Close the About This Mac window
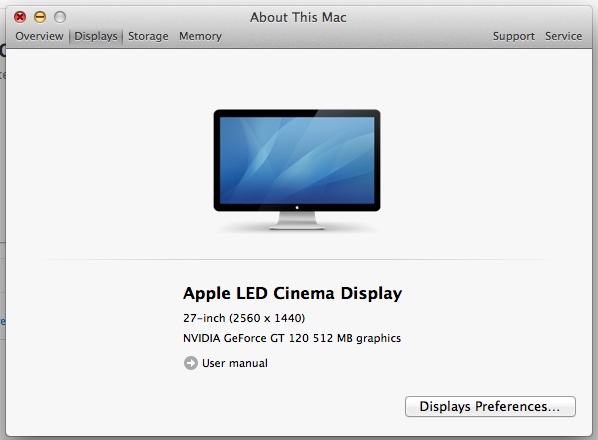Screen dimensions: 598x440 click(x=20, y=17)
